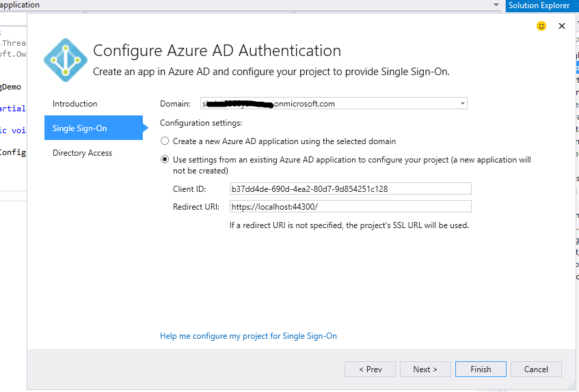Click the 'Configure Azure AD Authentication' heading

[217, 51]
